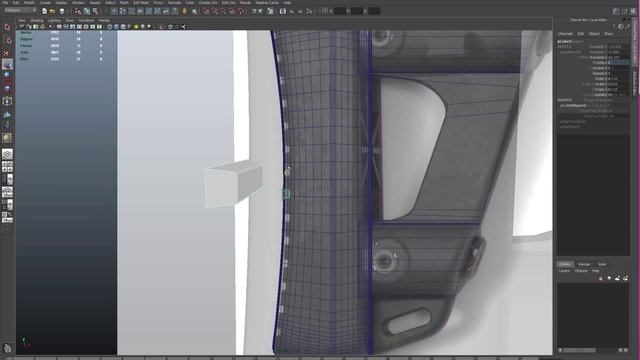The width and height of the screenshot is (640, 360).
Task: Show or hide the Attribute Editor
Action: coord(616,11)
